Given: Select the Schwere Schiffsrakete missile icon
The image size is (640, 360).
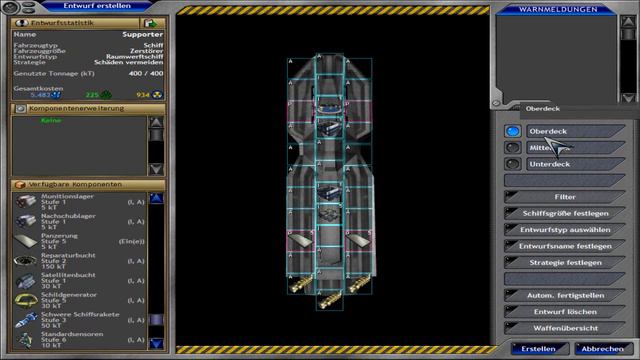Looking at the screenshot, I should pyautogui.click(x=26, y=320).
